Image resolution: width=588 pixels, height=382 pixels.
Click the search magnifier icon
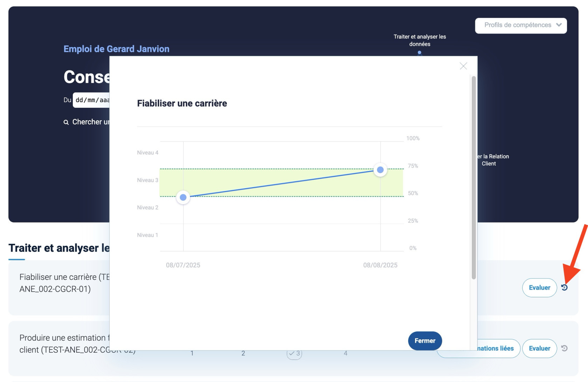click(66, 122)
